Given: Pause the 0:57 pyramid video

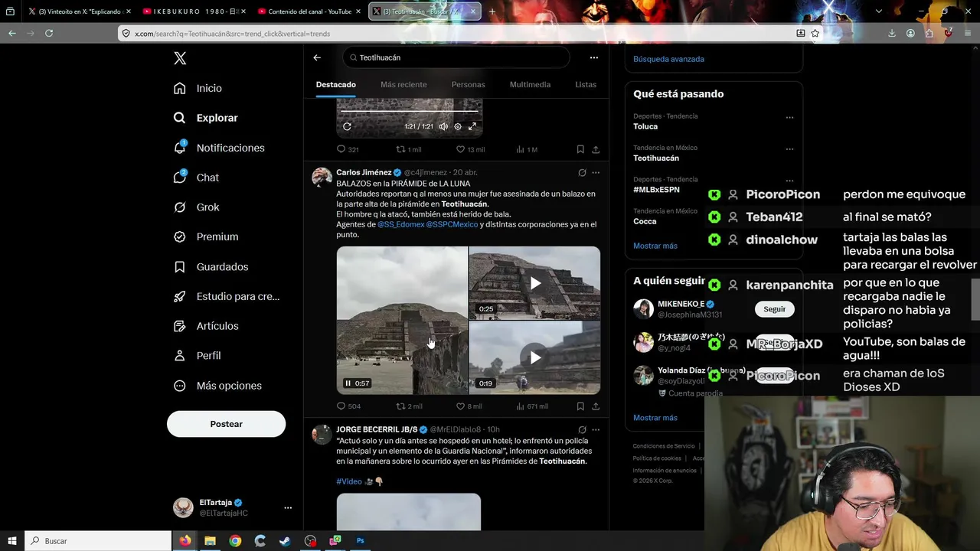Looking at the screenshot, I should click(348, 383).
